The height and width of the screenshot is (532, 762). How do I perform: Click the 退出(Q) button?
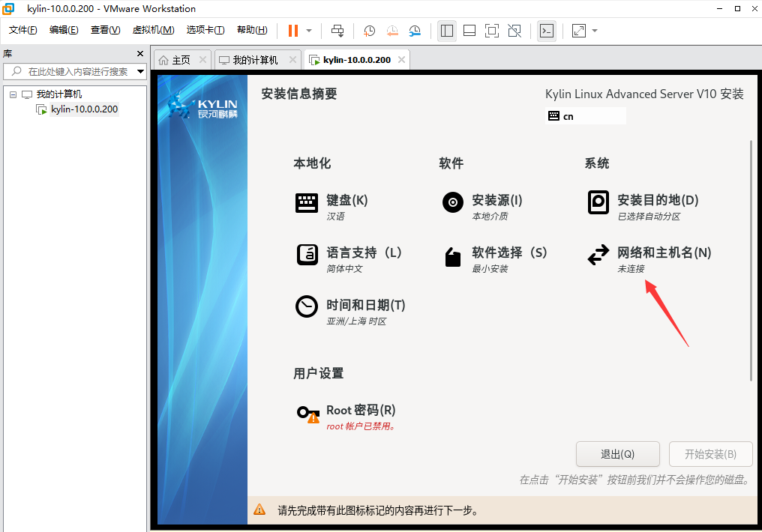click(618, 454)
